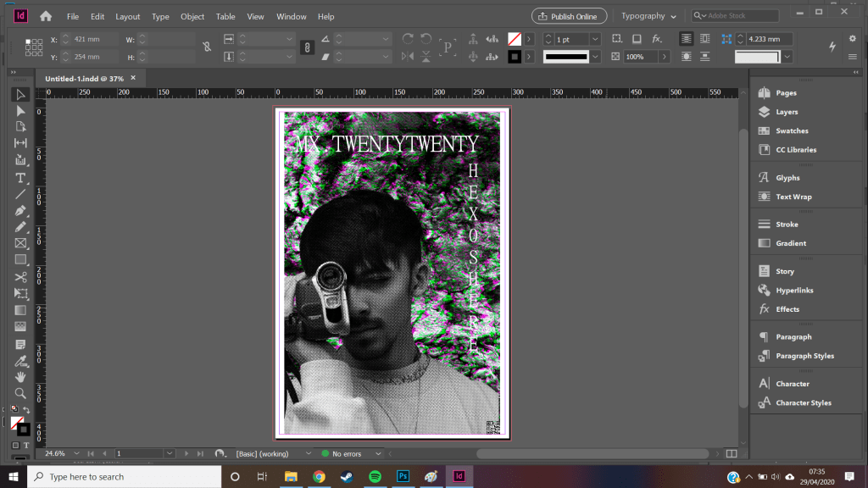The image size is (868, 488).
Task: Select the Type tool in the toolbar
Action: click(x=20, y=178)
